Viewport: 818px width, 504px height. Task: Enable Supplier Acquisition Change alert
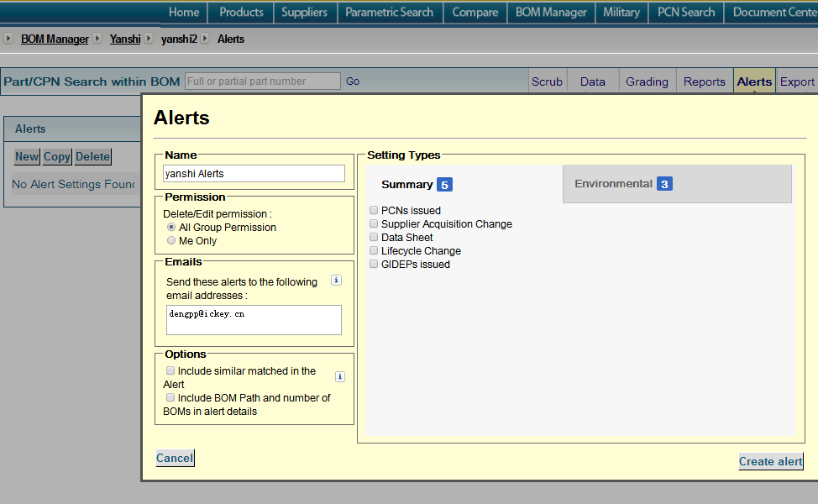click(x=374, y=223)
